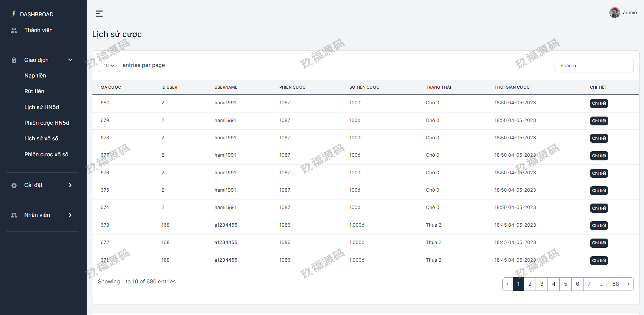The image size is (644, 315).
Task: Focus the Search input field
Action: 594,66
